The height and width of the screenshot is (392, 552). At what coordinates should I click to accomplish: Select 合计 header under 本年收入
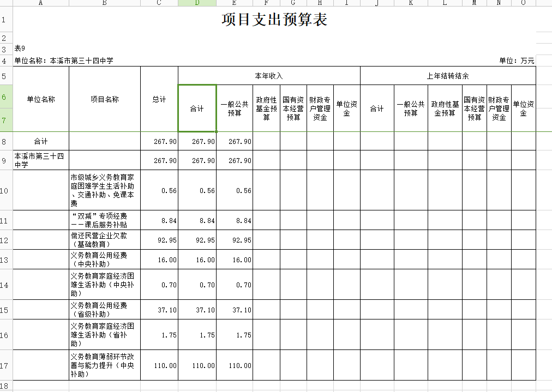coord(197,108)
